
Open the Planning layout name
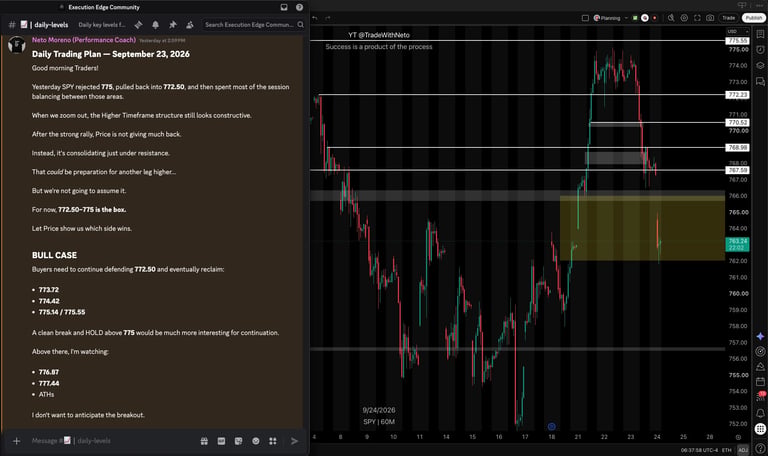(610, 18)
